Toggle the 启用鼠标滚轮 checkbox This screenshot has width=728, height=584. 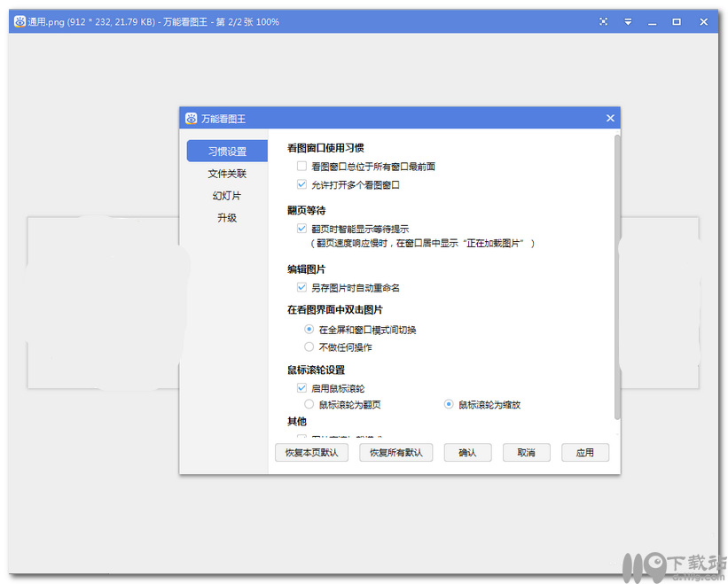301,388
